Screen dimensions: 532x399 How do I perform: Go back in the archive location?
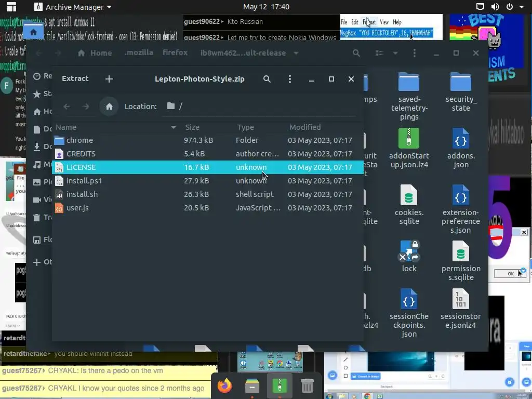tap(66, 107)
